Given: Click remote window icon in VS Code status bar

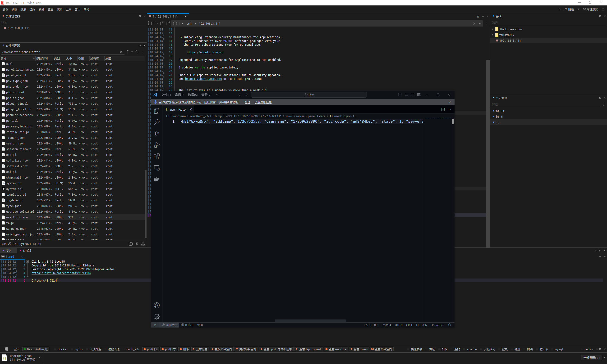Looking at the screenshot, I should (x=155, y=325).
